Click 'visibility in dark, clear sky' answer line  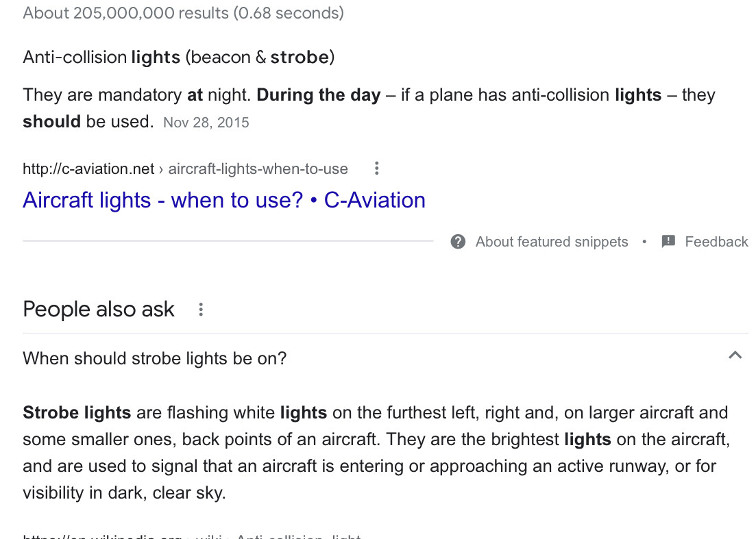pyautogui.click(x=124, y=492)
